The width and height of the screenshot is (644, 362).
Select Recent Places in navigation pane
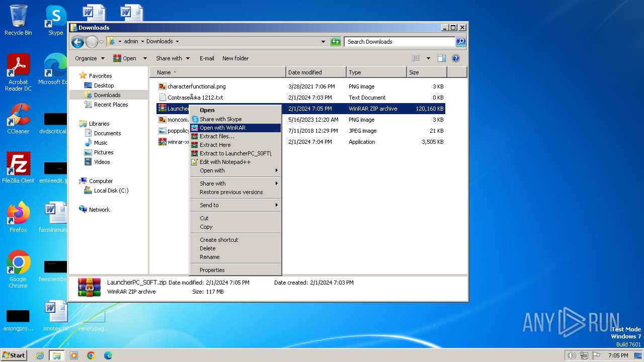[106, 105]
